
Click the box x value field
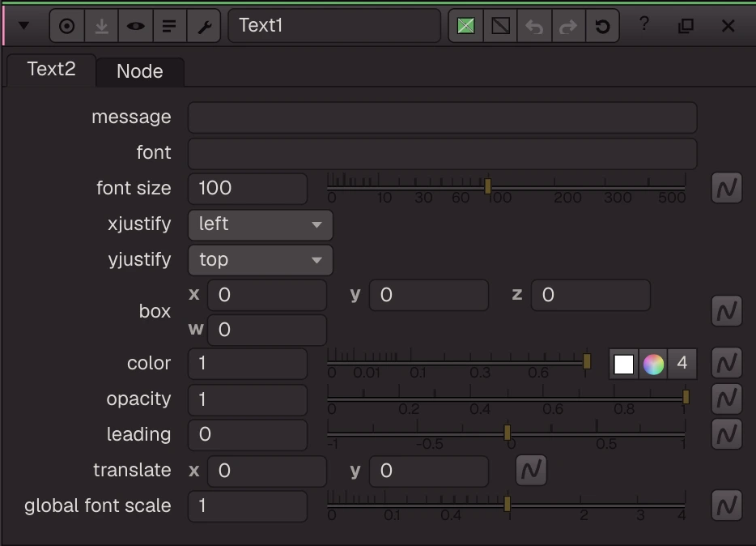coord(266,295)
